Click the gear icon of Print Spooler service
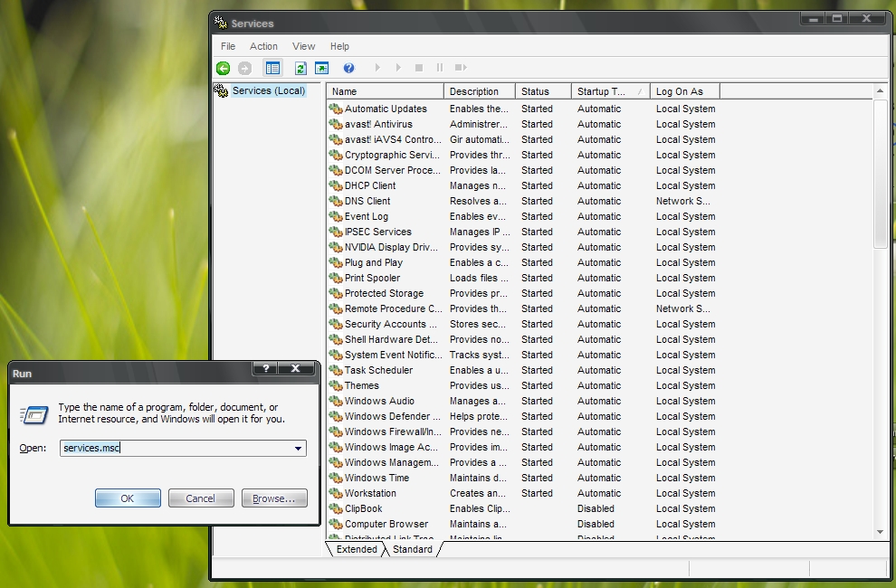Image resolution: width=896 pixels, height=588 pixels. click(x=336, y=278)
